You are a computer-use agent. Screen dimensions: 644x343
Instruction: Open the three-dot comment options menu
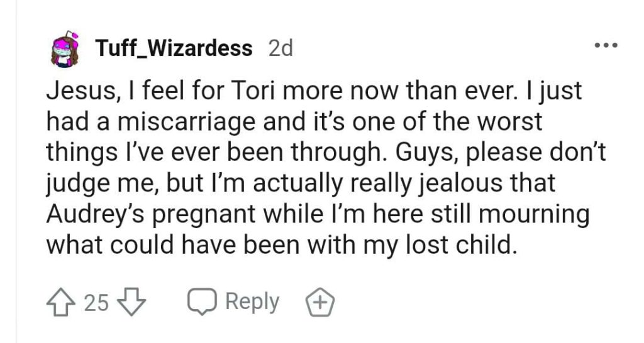[606, 45]
